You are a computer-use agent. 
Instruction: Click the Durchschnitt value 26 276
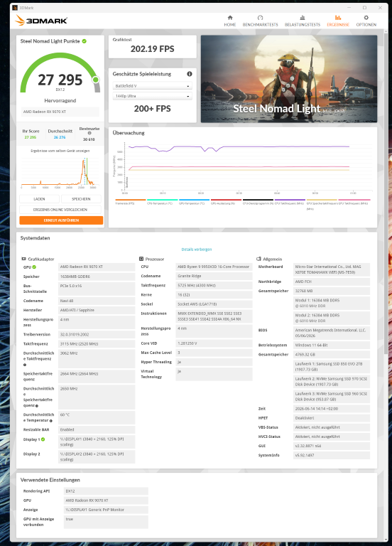pyautogui.click(x=60, y=137)
